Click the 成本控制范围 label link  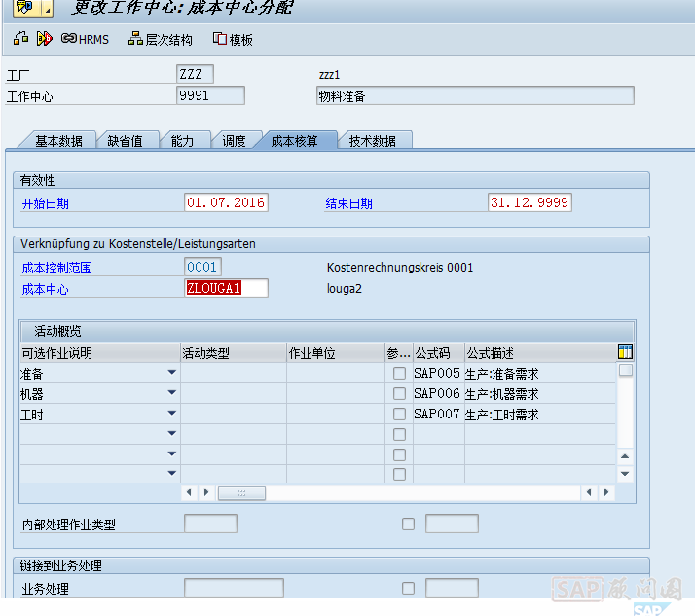(x=56, y=268)
